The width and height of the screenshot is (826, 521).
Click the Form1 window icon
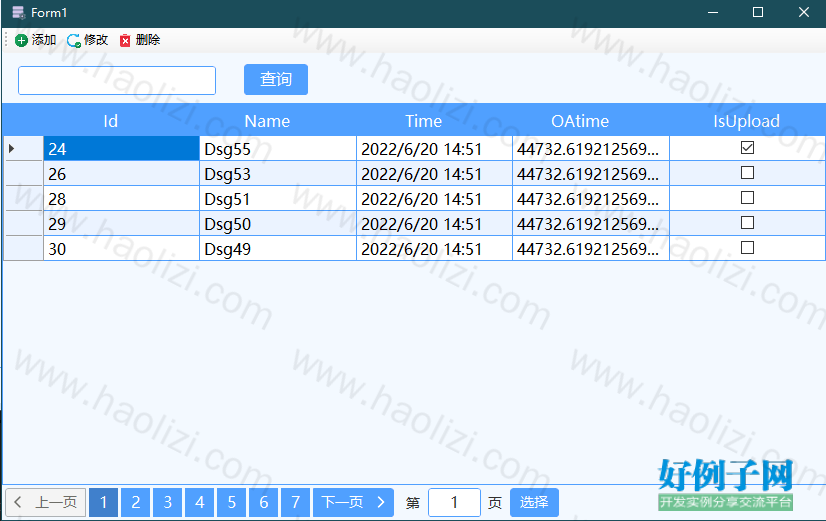click(18, 12)
